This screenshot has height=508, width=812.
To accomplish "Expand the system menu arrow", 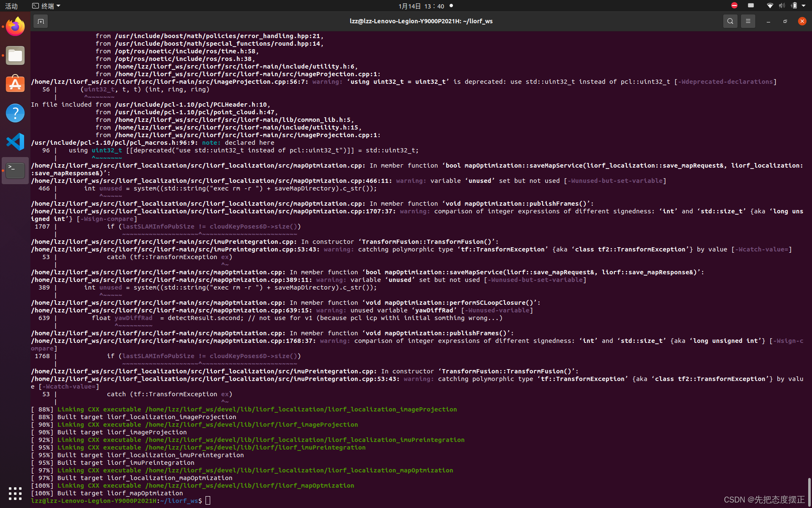I will 804,6.
